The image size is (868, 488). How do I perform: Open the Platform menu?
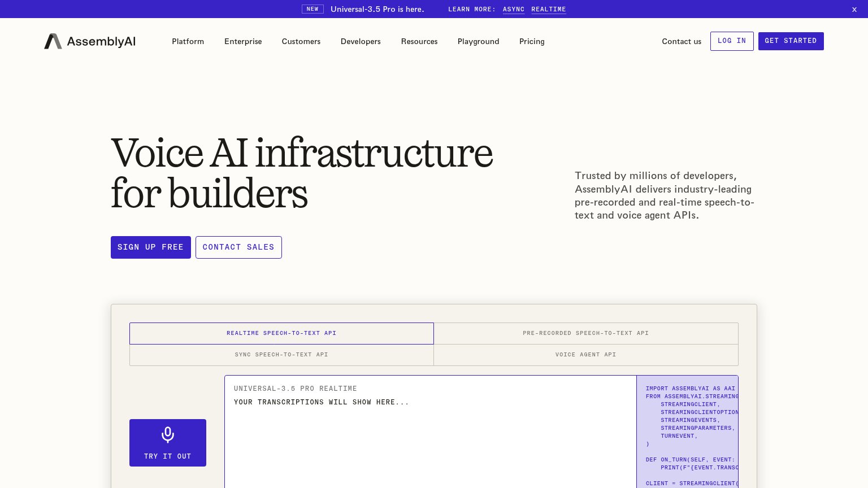click(188, 41)
